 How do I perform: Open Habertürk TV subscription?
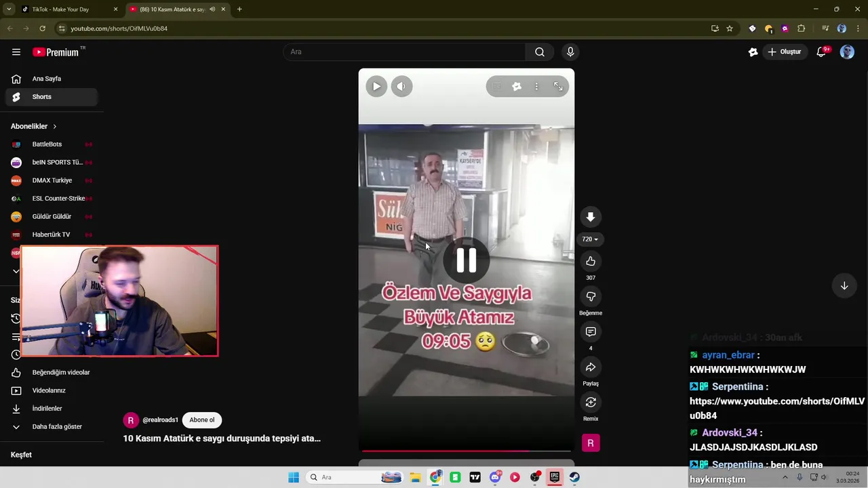click(x=52, y=235)
